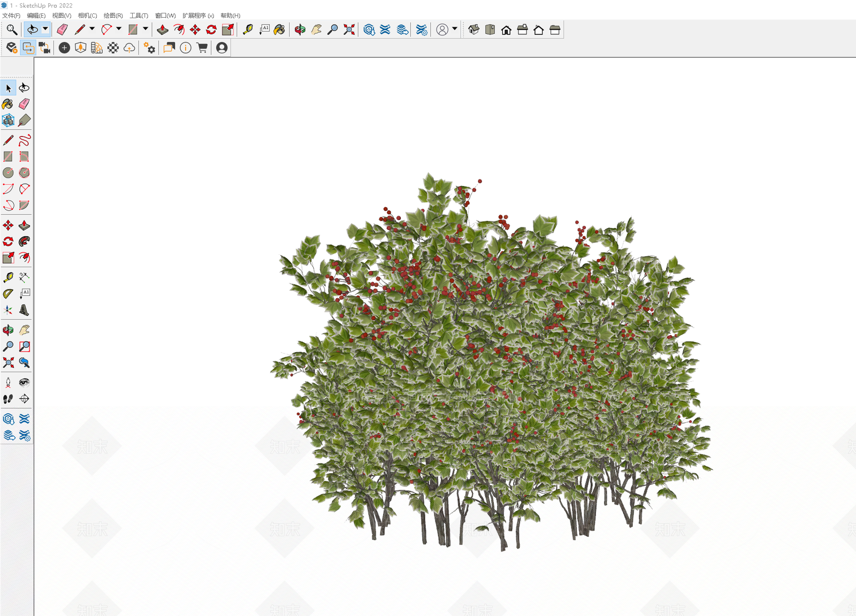This screenshot has height=616, width=856.
Task: Open the 扩展程序(x) menu
Action: [x=198, y=16]
